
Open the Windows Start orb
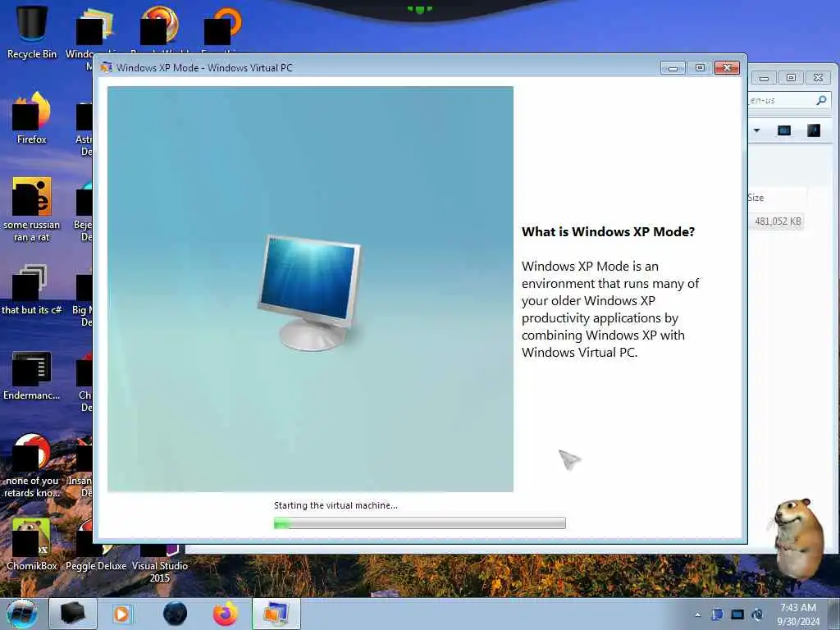click(22, 614)
